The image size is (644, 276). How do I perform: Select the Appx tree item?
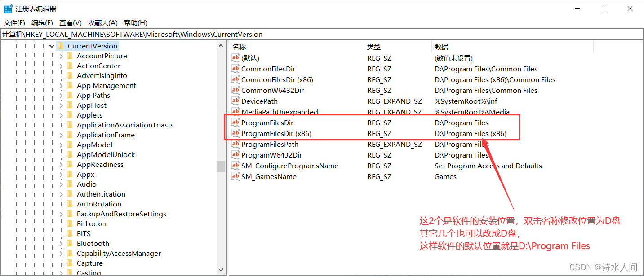[85, 174]
